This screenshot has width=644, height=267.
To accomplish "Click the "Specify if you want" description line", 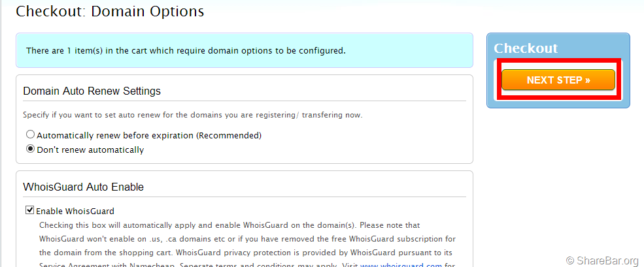I will click(192, 115).
